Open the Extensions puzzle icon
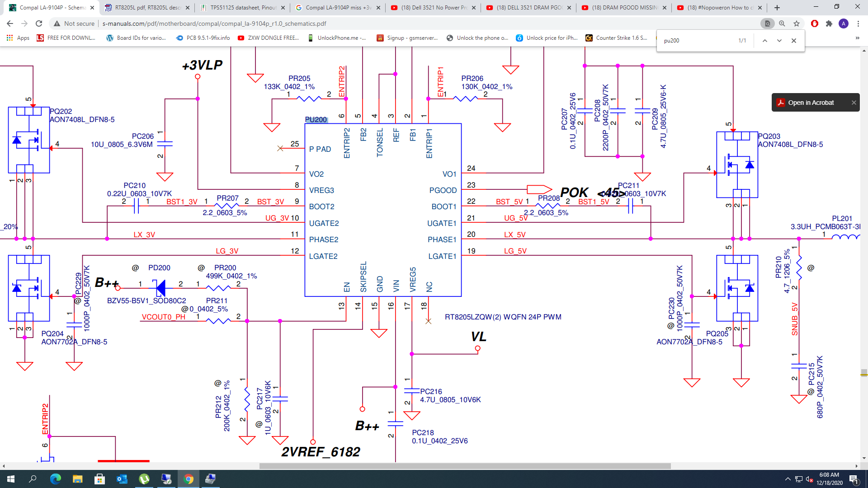The image size is (868, 488). (829, 23)
